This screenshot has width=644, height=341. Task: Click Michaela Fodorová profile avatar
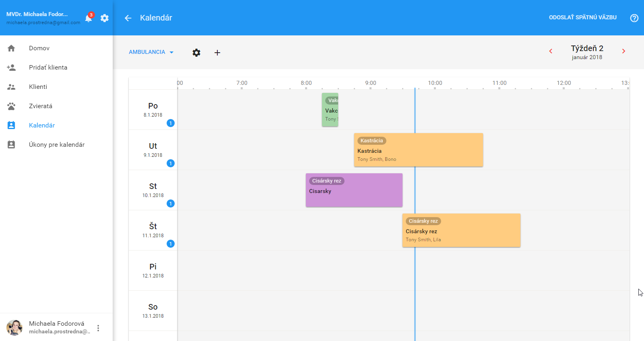(14, 328)
